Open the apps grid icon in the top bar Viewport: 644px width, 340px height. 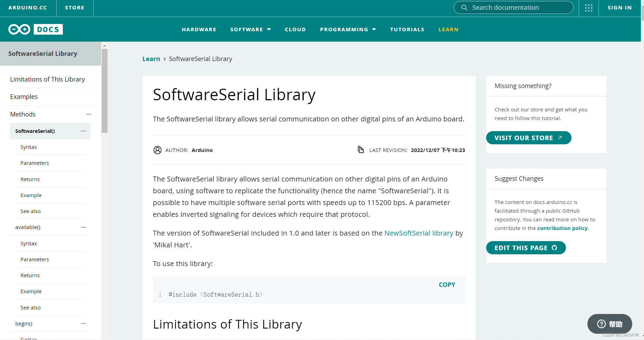pos(589,8)
